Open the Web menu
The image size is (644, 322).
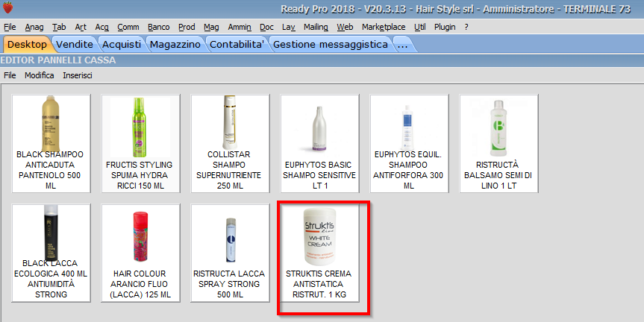[x=345, y=27]
